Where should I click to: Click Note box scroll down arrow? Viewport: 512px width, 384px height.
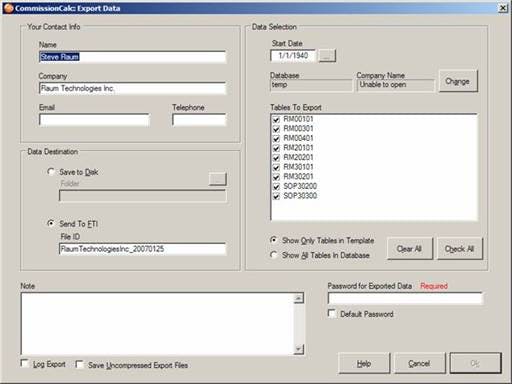point(299,349)
